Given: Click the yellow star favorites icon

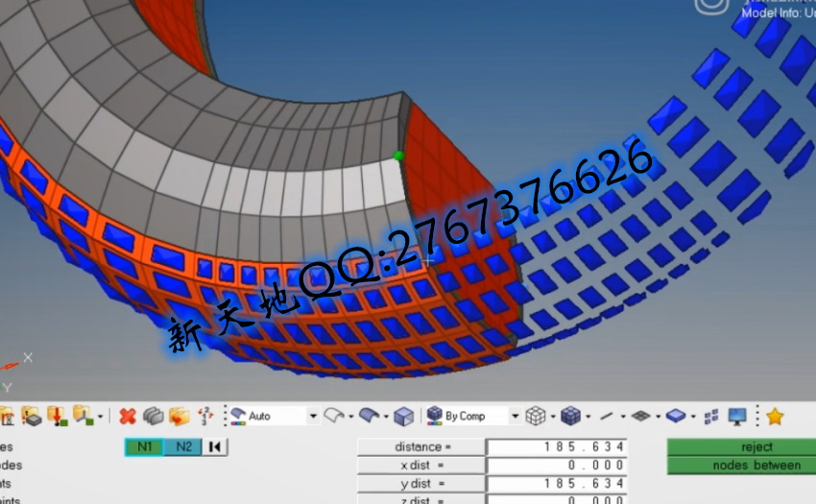Looking at the screenshot, I should click(775, 416).
